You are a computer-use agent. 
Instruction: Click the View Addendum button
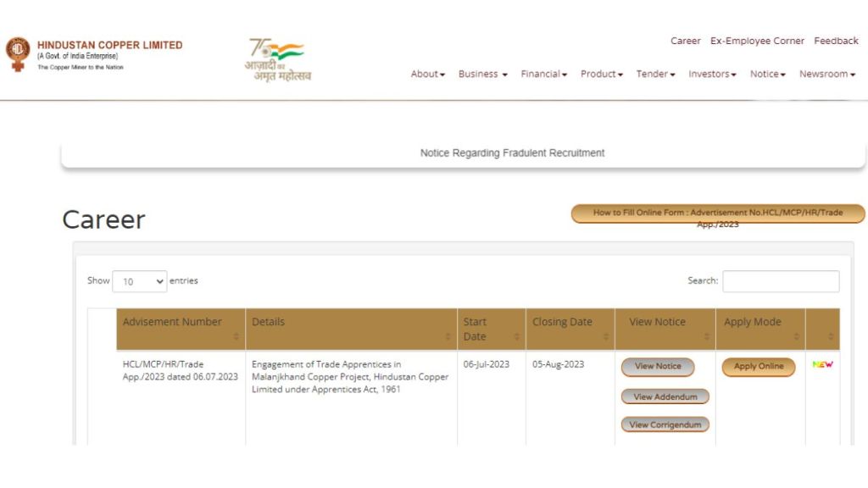click(x=665, y=396)
